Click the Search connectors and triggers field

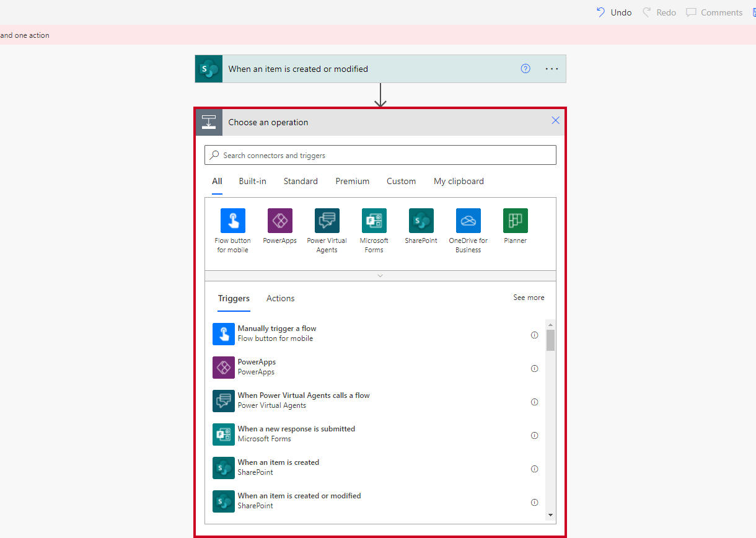pyautogui.click(x=380, y=155)
